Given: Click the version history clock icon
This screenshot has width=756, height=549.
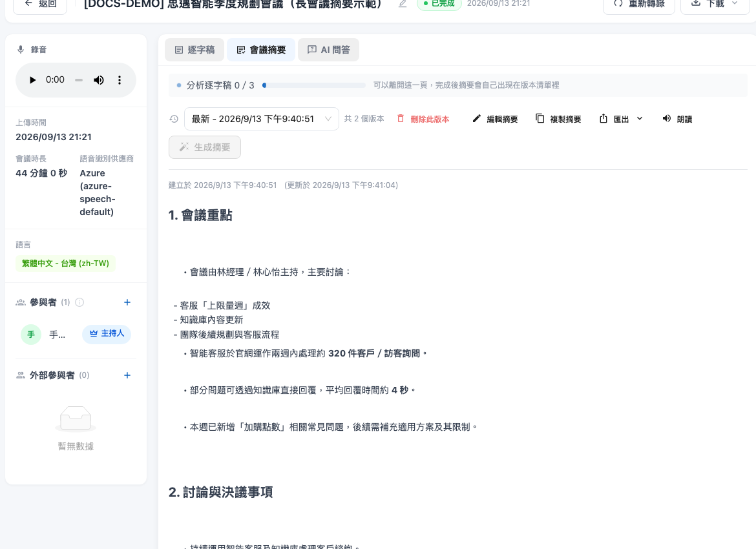Looking at the screenshot, I should click(174, 119).
